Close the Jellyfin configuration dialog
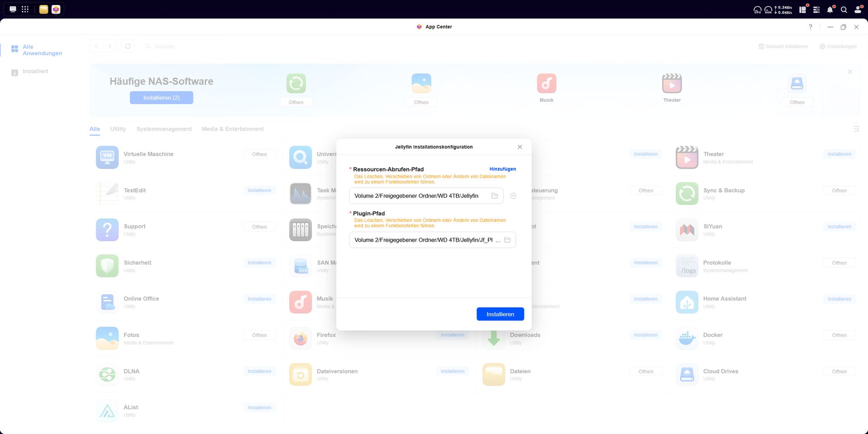 coord(519,147)
